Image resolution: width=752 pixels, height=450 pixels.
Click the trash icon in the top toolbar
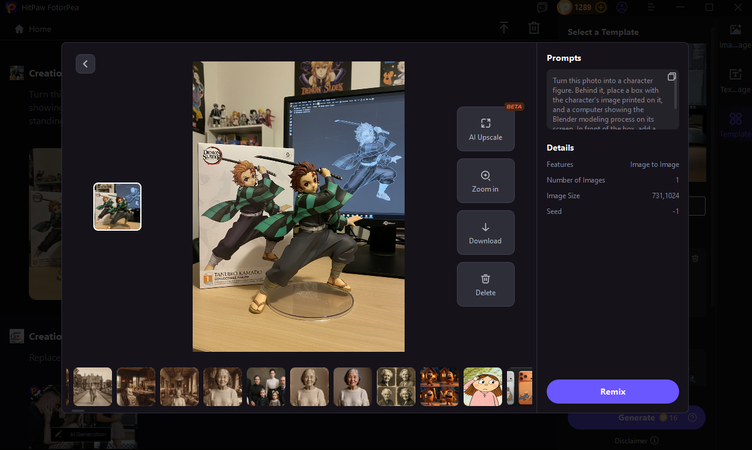pos(534,28)
